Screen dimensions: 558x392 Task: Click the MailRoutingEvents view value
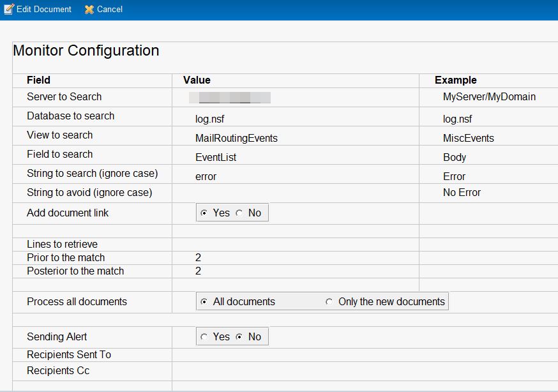tap(236, 138)
